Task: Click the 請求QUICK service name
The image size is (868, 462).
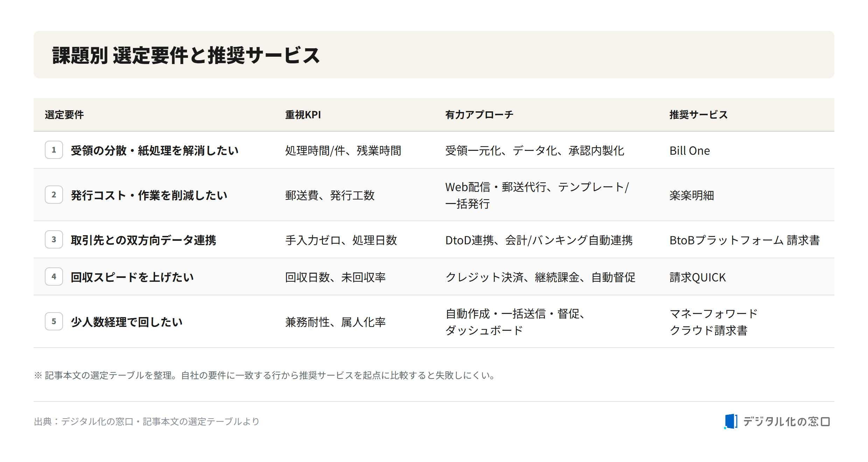Action: pos(698,277)
